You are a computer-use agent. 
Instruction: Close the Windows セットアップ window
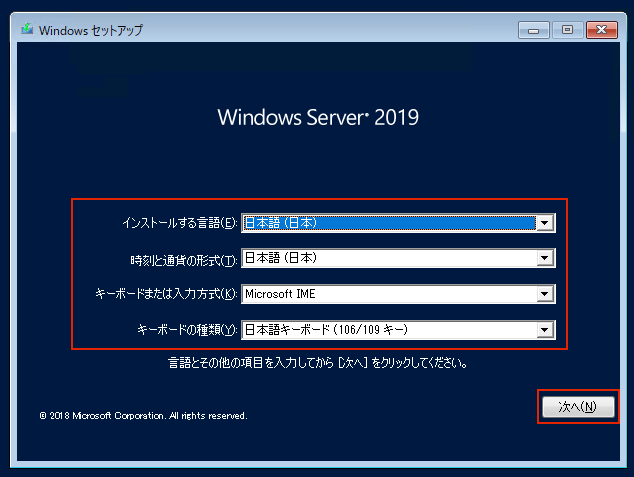pyautogui.click(x=602, y=30)
